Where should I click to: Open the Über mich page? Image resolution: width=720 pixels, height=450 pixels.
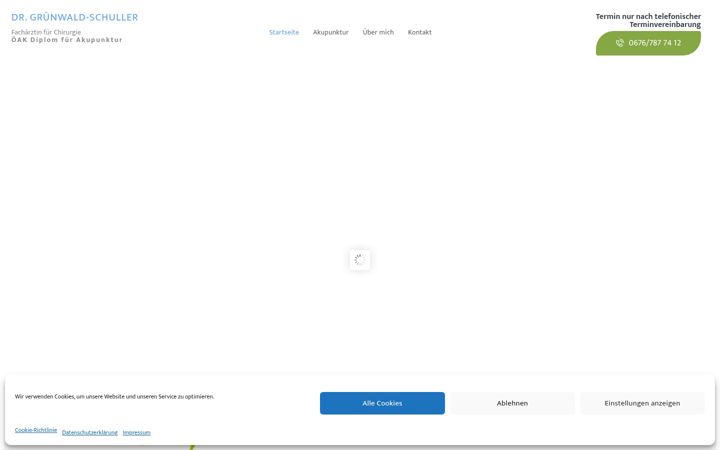(378, 32)
